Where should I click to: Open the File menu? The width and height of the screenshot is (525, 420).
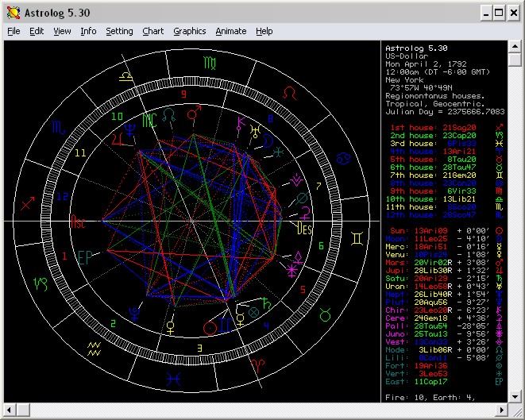tap(14, 31)
